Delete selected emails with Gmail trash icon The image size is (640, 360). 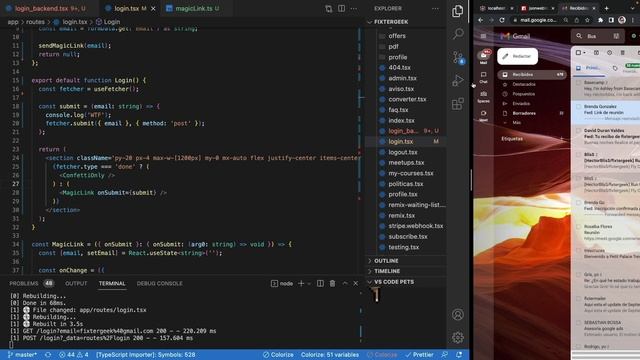(622, 53)
